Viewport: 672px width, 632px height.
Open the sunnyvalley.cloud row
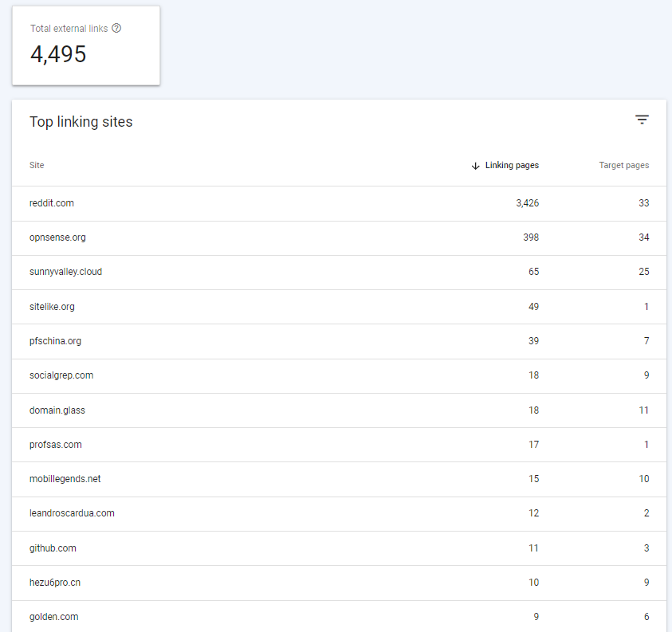[339, 273]
